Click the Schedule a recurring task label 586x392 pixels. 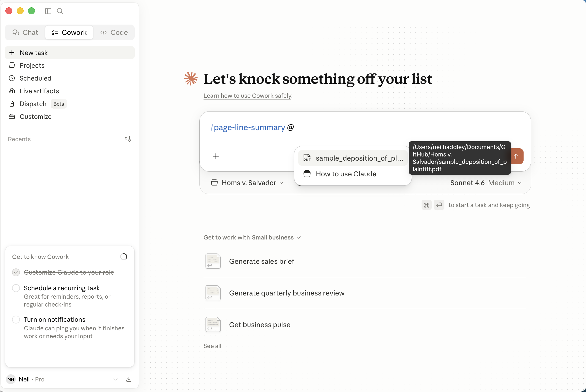62,288
